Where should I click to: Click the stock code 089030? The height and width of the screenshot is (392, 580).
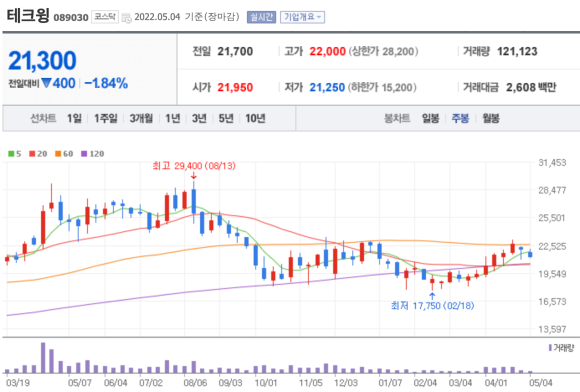[x=71, y=18]
